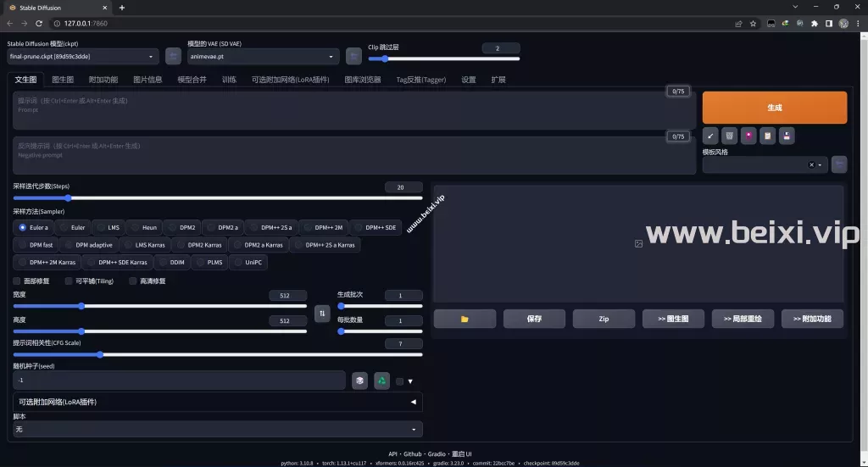
Task: Open browser tab search chevron
Action: point(795,7)
